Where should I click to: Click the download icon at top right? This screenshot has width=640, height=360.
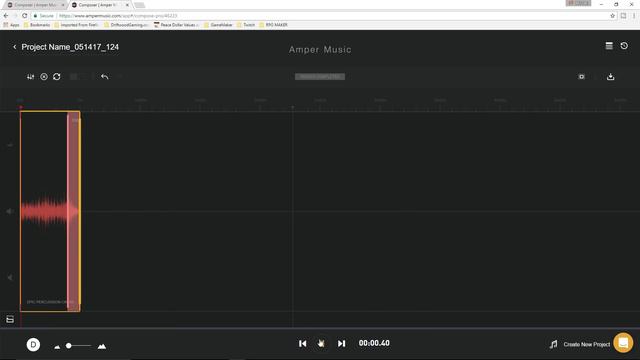(x=611, y=77)
